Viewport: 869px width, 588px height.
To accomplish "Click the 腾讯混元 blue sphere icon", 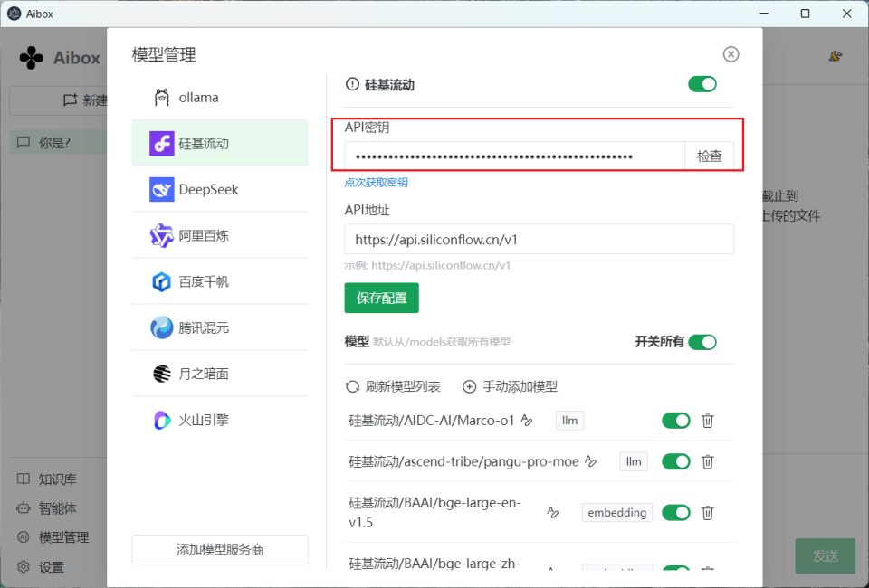I will [x=162, y=327].
